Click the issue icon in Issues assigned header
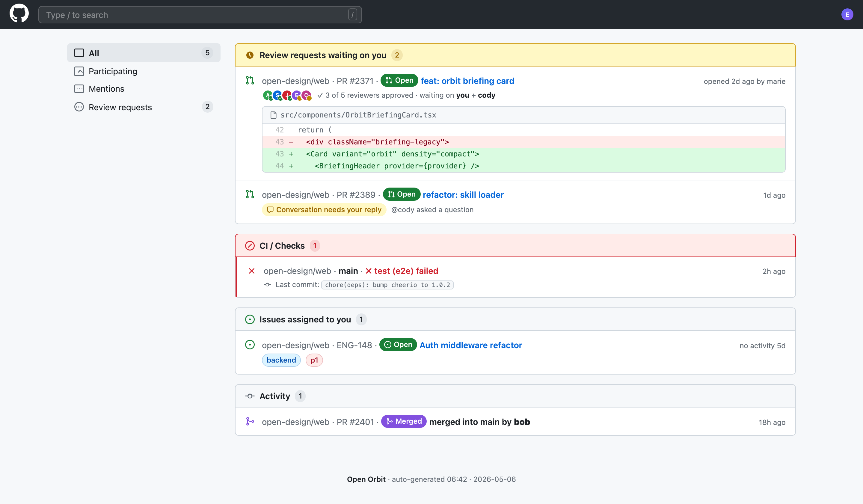 click(250, 319)
